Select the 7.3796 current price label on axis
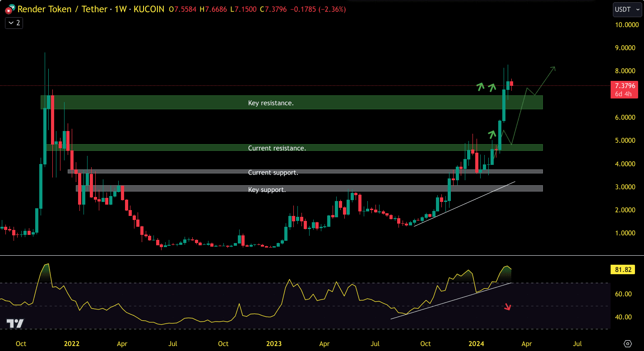 tap(625, 85)
